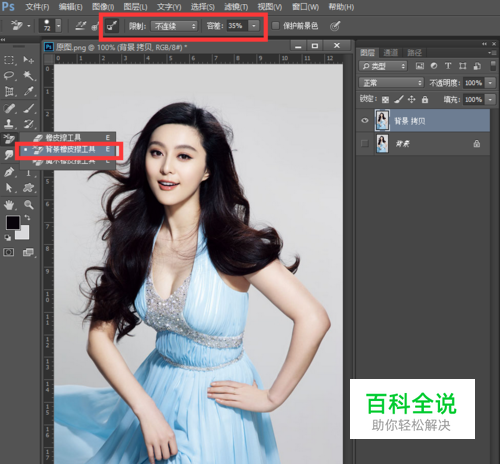Viewport: 500px width, 464px height.
Task: Select the Magic Wand tool
Action: 29,76
